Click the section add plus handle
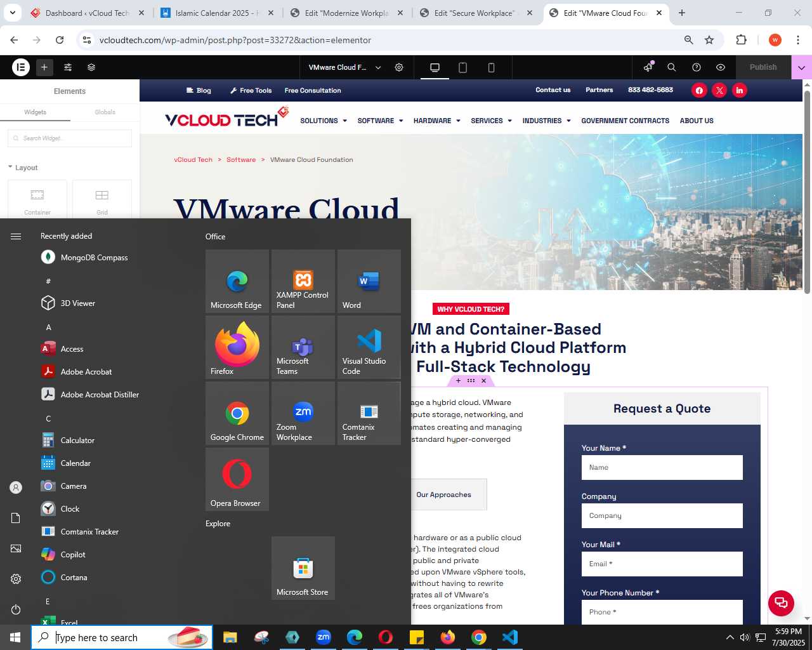 pyautogui.click(x=458, y=381)
